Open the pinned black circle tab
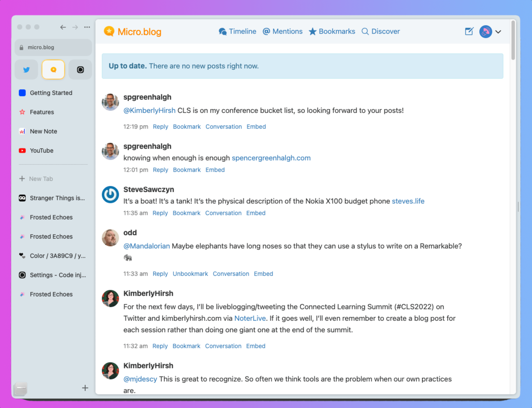 click(80, 70)
